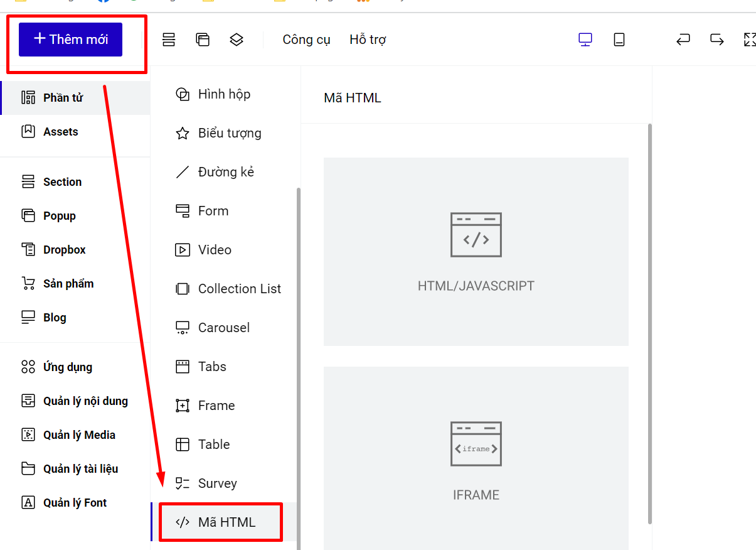Open the Công cụ menu

[x=306, y=40]
